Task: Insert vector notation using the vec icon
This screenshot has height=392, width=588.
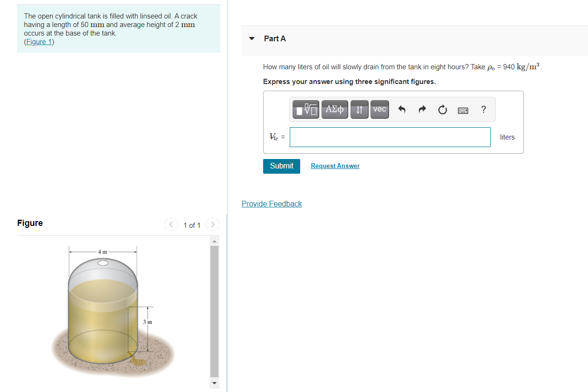Action: [x=379, y=109]
